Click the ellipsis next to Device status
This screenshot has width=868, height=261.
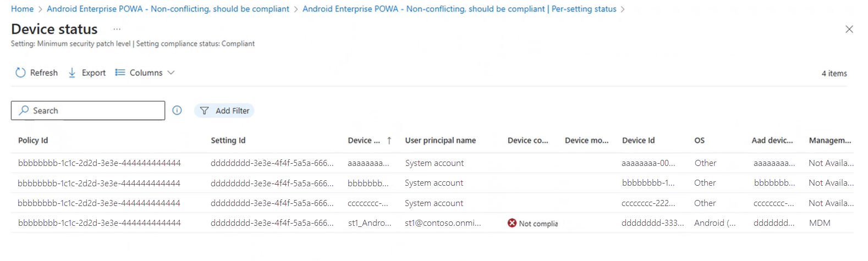(117, 29)
